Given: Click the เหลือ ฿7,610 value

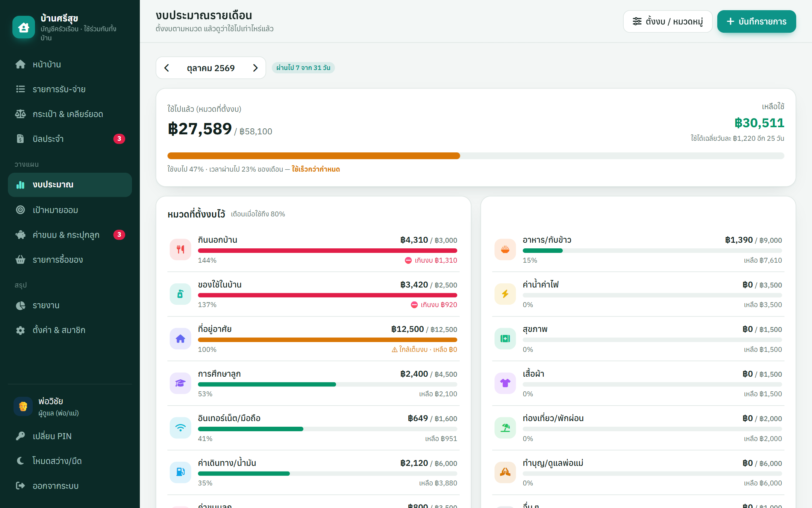Looking at the screenshot, I should pos(763,260).
